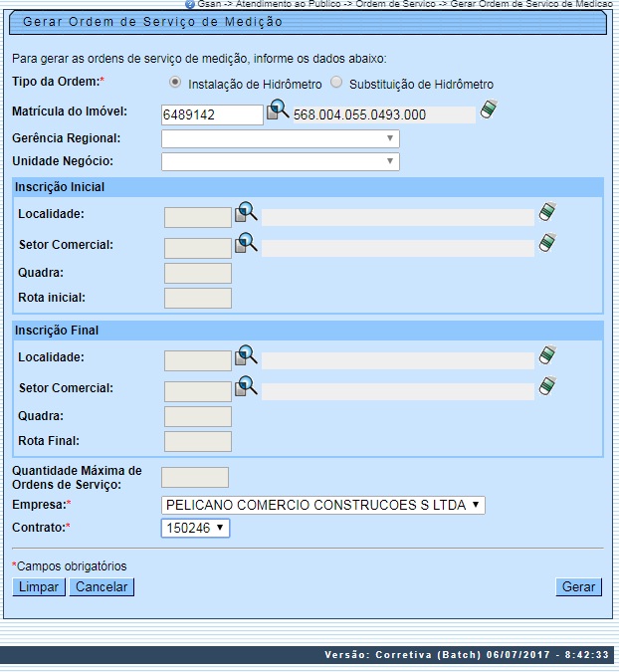Open the Unidade Negócio dropdown
This screenshot has width=619, height=672.
tap(281, 161)
